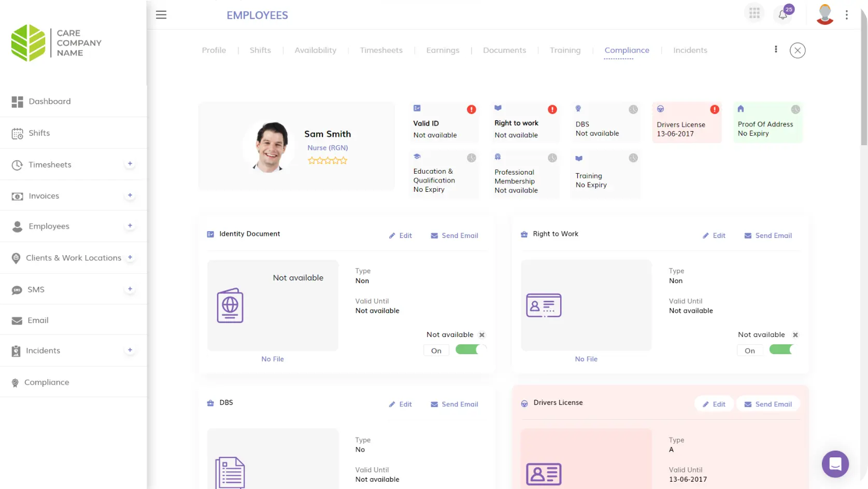Viewport: 868px width, 489px height.
Task: Clear Identity Document Not available status
Action: coord(482,335)
